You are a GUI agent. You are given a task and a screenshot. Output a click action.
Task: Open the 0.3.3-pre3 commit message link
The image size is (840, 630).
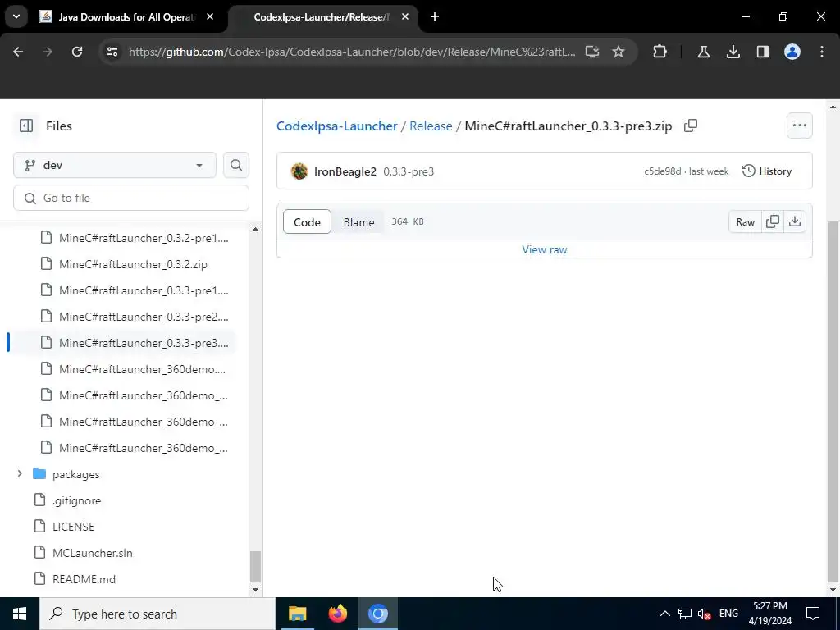[409, 171]
